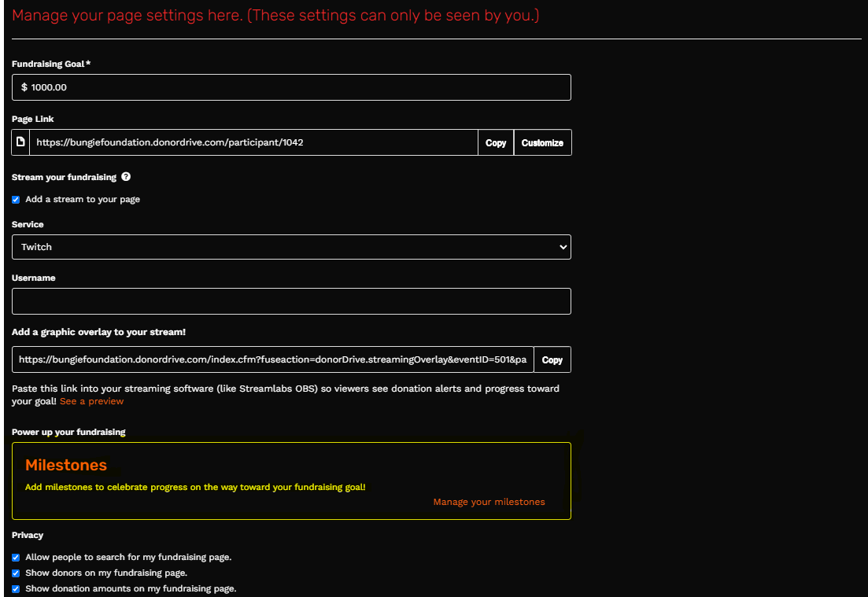Copy the page link URL
The width and height of the screenshot is (868, 597).
coord(496,143)
